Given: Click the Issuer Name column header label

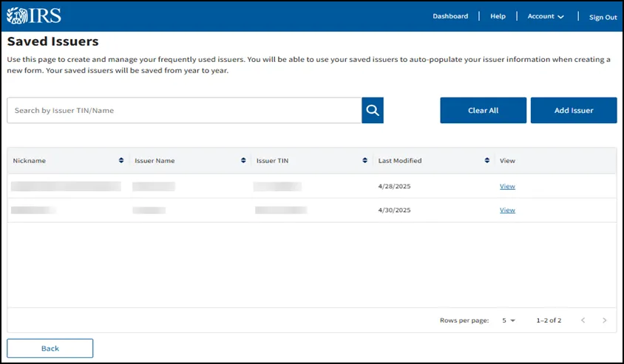Looking at the screenshot, I should (x=155, y=160).
